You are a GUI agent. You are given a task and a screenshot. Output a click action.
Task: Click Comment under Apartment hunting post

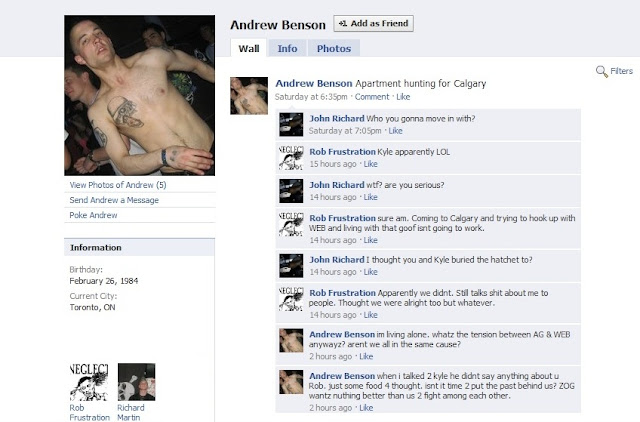(372, 97)
